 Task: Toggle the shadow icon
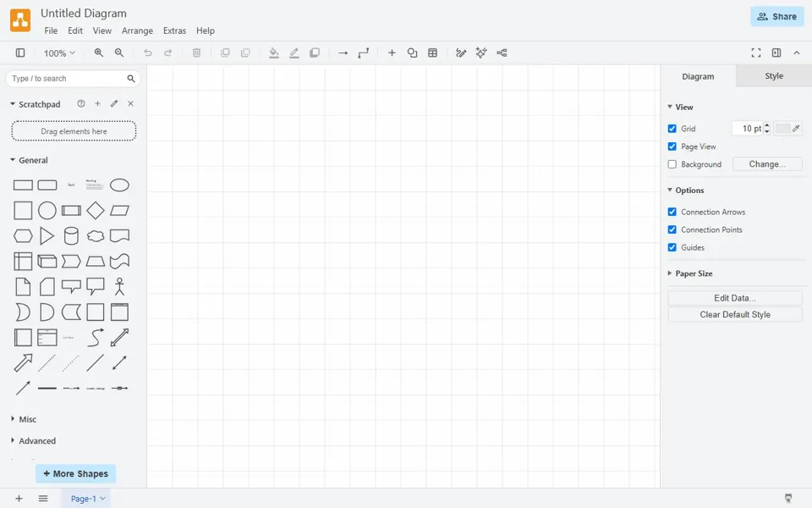point(315,52)
